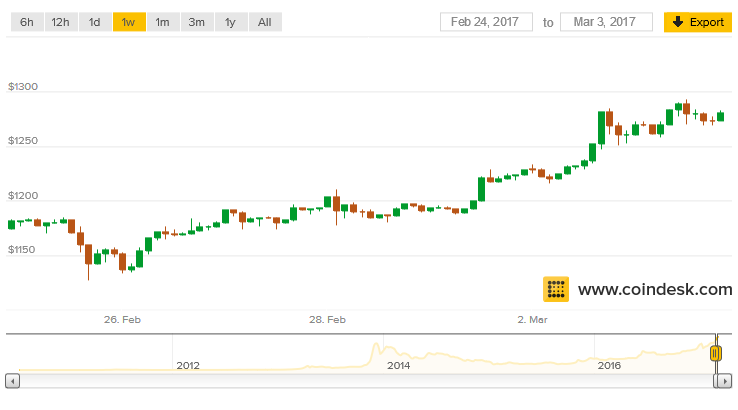
Task: Click the CoinDesk logo icon
Action: [556, 289]
